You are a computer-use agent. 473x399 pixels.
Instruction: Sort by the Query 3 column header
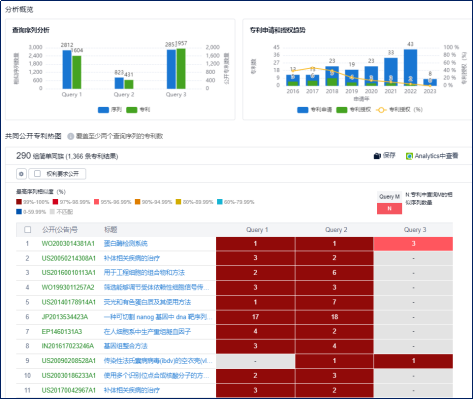pyautogui.click(x=415, y=230)
